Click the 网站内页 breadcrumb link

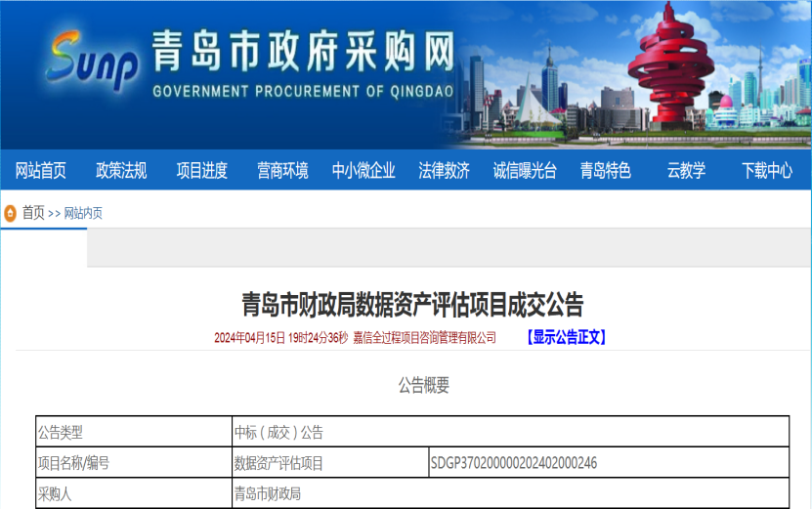83,213
